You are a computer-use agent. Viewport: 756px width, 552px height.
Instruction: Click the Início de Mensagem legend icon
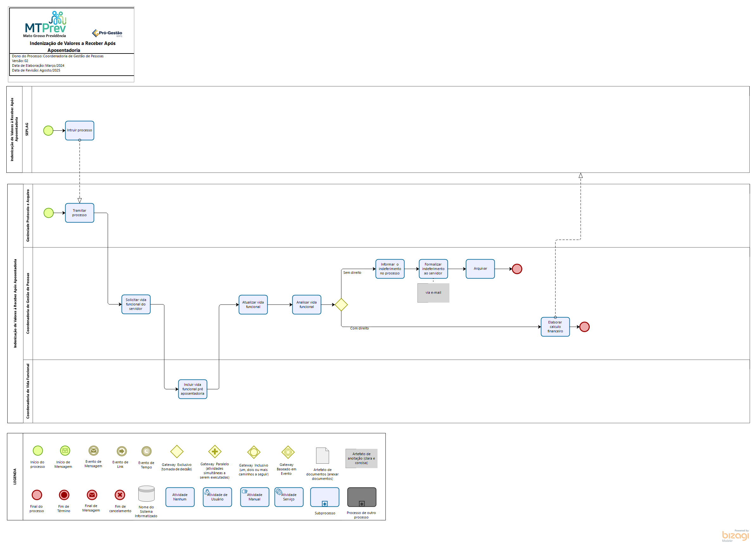pyautogui.click(x=65, y=451)
